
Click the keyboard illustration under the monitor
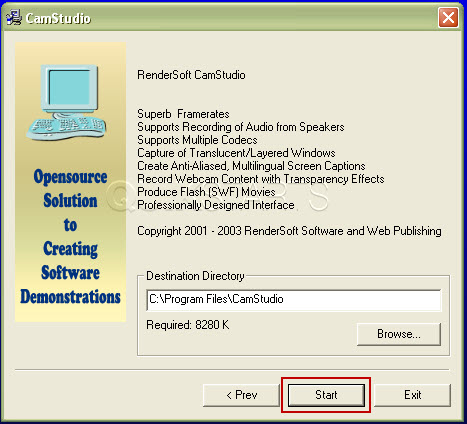point(66,127)
